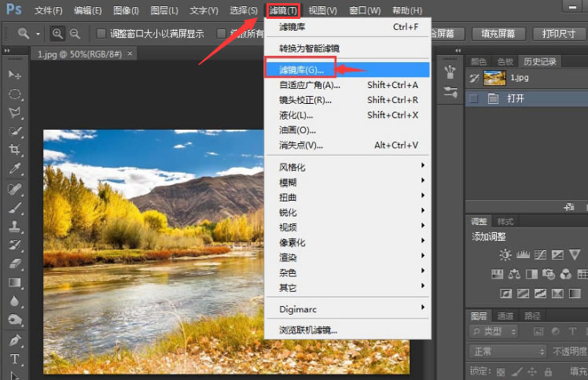Select the Sponge tool
This screenshot has height=380, width=588.
pos(15,320)
